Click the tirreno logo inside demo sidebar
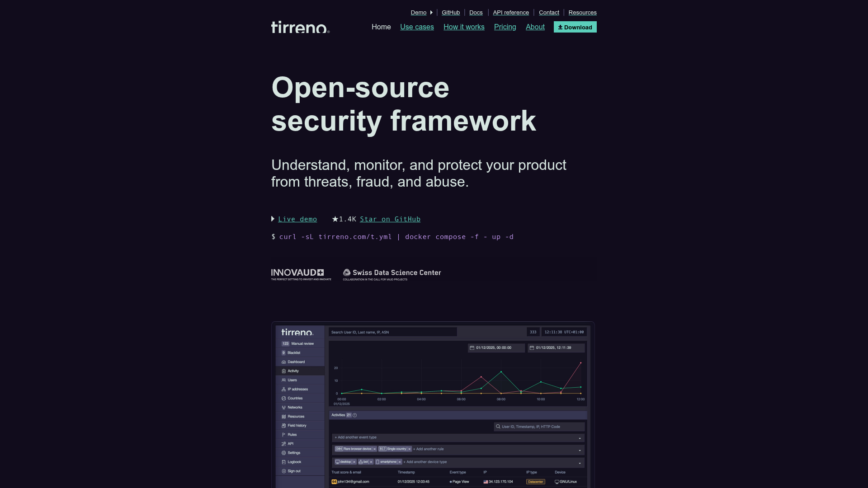Image resolution: width=868 pixels, height=488 pixels. (297, 333)
